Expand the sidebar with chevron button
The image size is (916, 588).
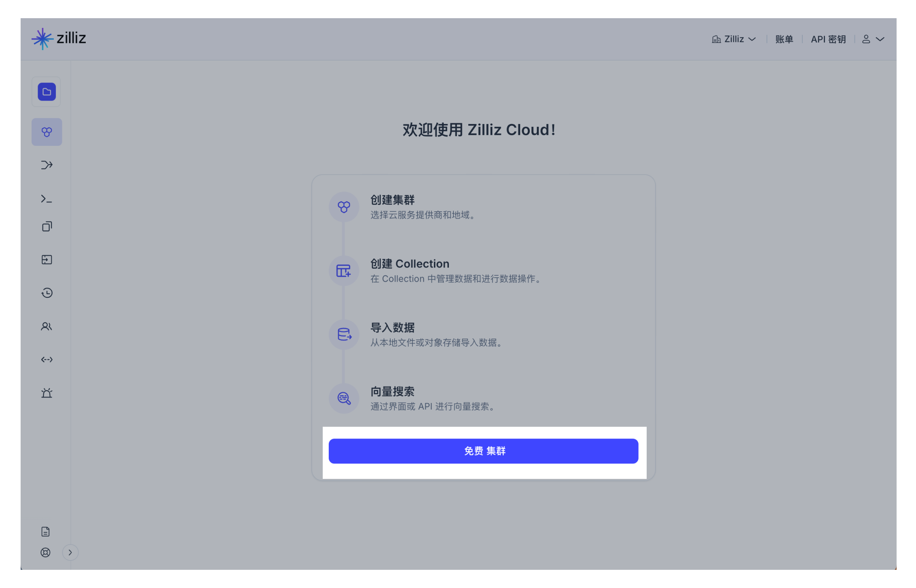[x=70, y=552]
